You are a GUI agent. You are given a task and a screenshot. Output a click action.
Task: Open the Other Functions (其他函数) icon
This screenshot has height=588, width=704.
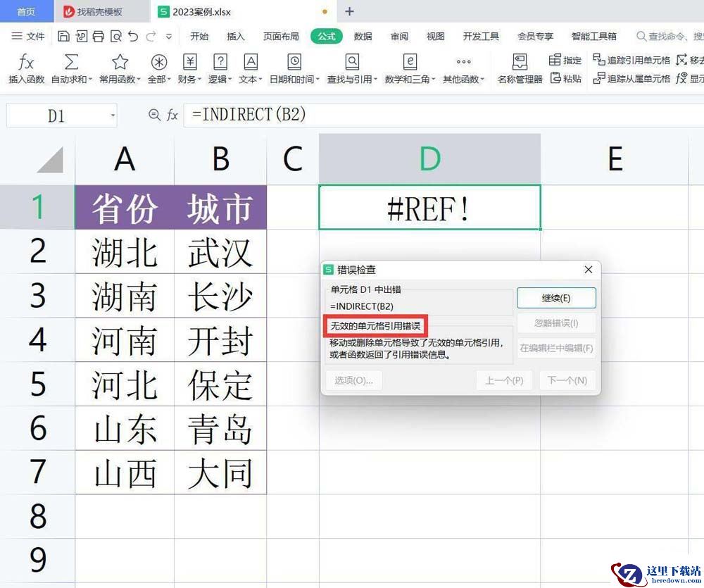(463, 62)
